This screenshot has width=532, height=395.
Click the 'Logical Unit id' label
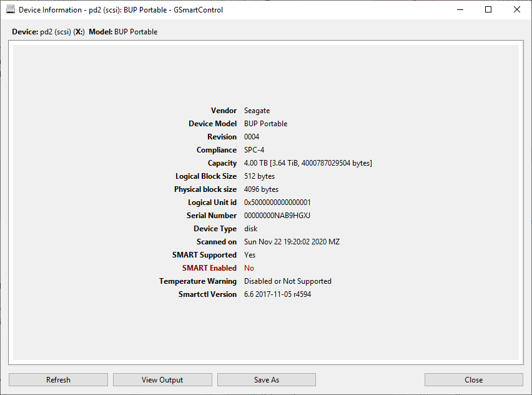(x=212, y=202)
